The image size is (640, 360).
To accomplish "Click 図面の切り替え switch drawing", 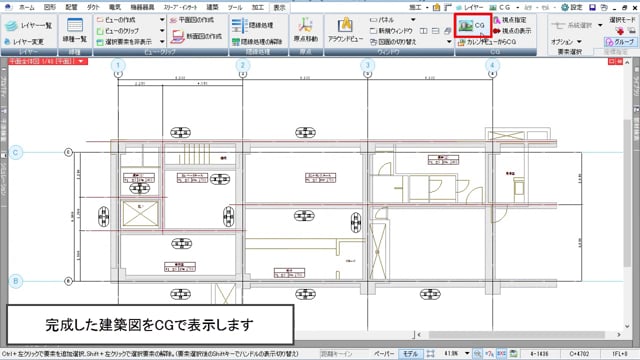I will [393, 42].
